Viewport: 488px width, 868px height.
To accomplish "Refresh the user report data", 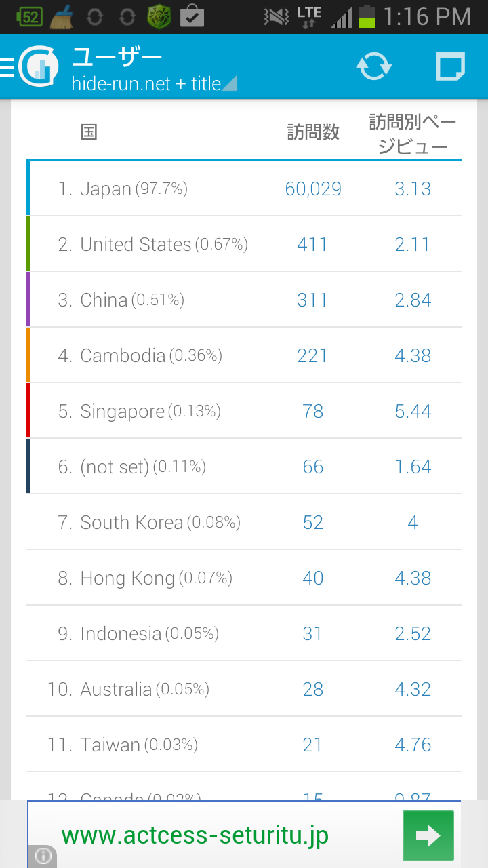I will 374,66.
